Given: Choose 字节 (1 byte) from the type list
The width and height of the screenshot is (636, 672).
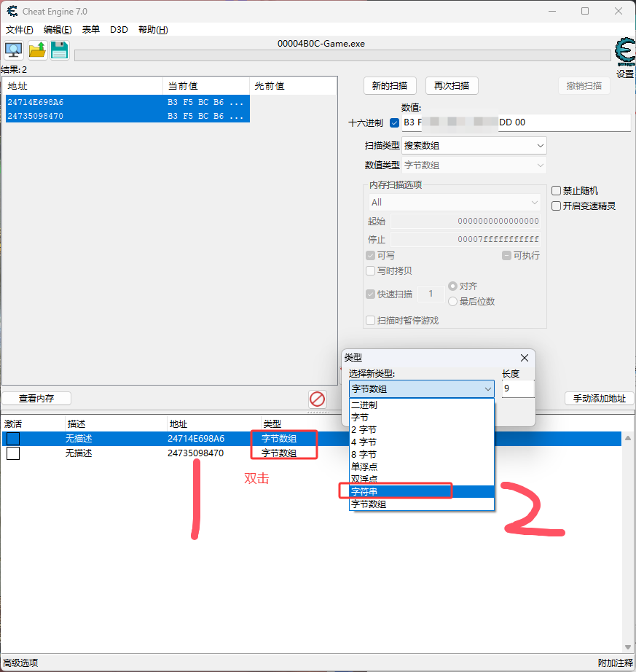Looking at the screenshot, I should click(x=422, y=418).
